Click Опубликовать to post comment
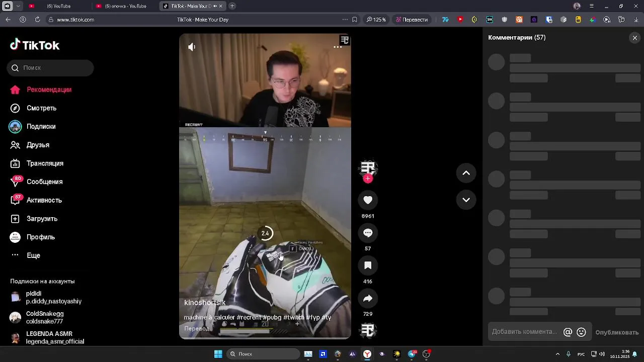This screenshot has height=362, width=644. point(617,332)
